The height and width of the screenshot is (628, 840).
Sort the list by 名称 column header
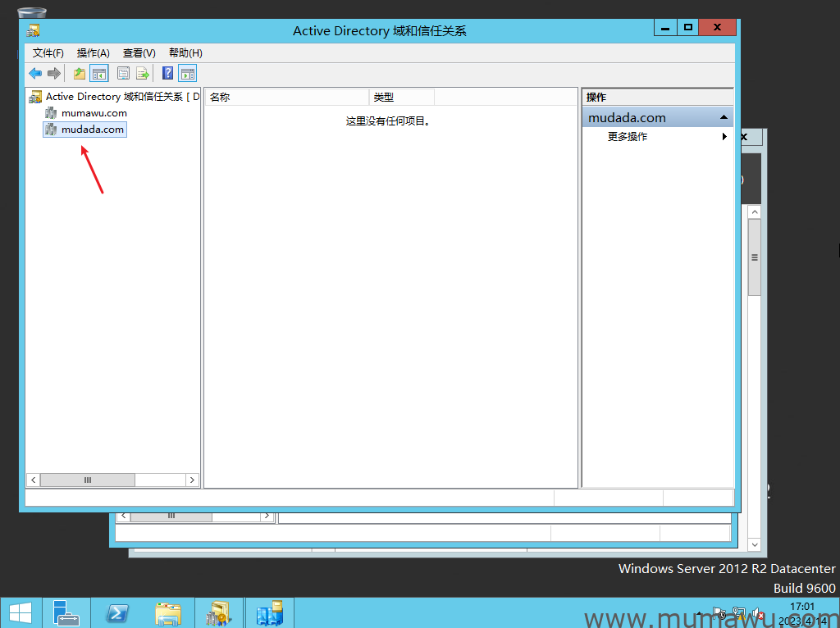[x=286, y=97]
